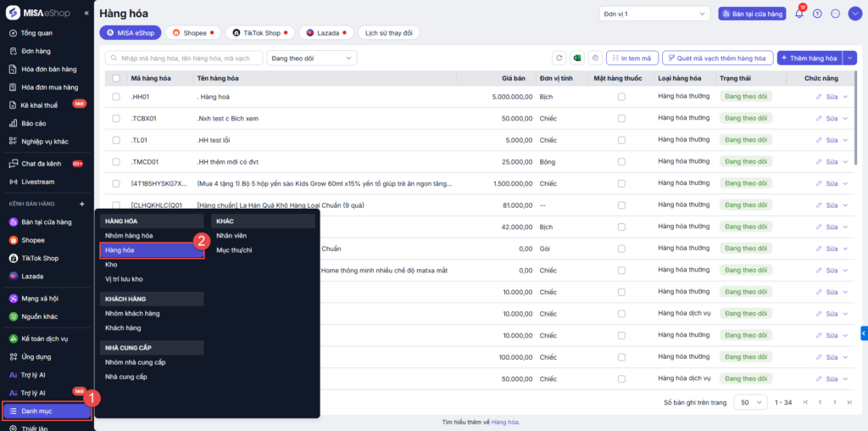The height and width of the screenshot is (431, 868).
Task: Open Livestream from the sidebar
Action: 40,182
